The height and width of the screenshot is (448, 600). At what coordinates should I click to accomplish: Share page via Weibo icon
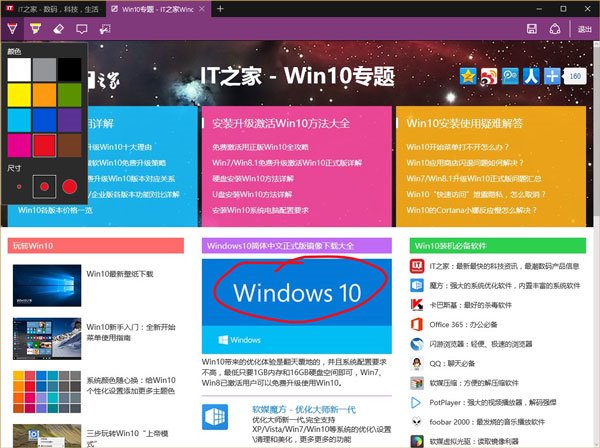(489, 76)
